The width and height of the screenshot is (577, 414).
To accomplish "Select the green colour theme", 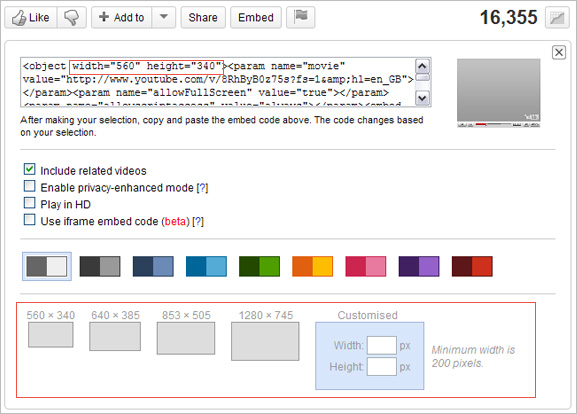I will point(259,266).
